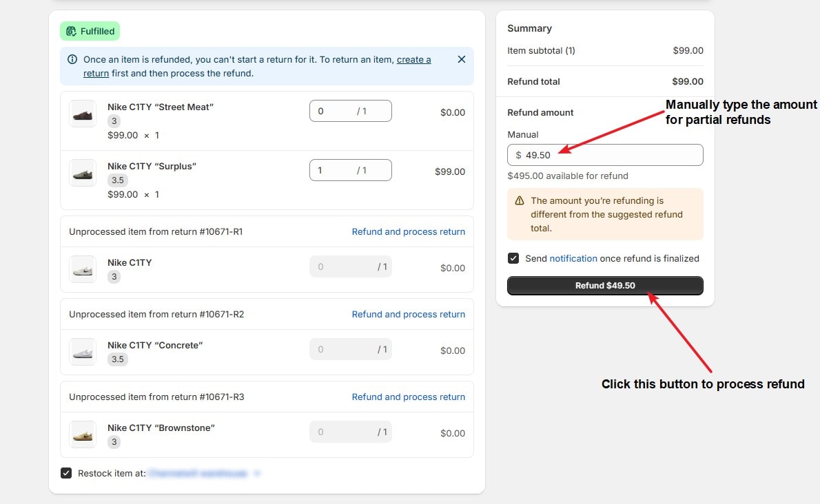This screenshot has width=820, height=504.
Task: Click size badge 3.5 under Surplus
Action: tap(118, 180)
